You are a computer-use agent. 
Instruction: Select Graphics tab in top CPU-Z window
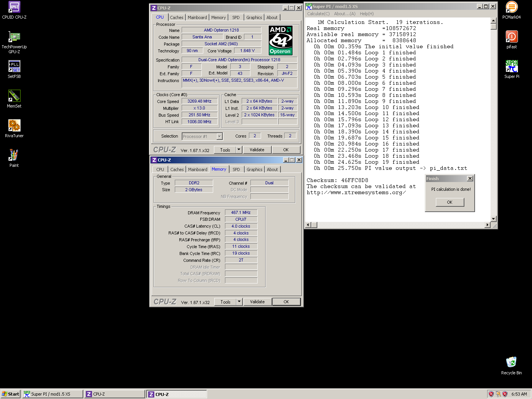click(x=254, y=17)
